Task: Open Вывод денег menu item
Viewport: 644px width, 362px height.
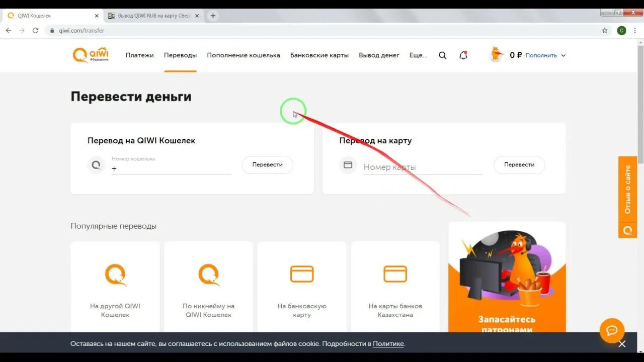Action: 379,55
